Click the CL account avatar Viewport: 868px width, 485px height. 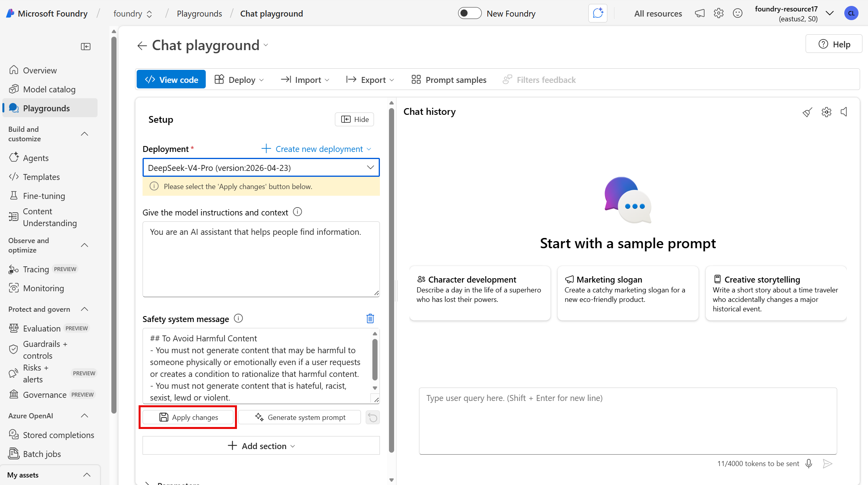coord(851,13)
